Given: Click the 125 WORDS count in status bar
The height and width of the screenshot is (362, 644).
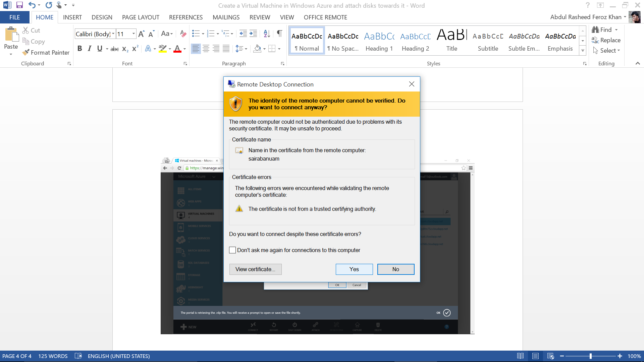Looking at the screenshot, I should tap(53, 356).
